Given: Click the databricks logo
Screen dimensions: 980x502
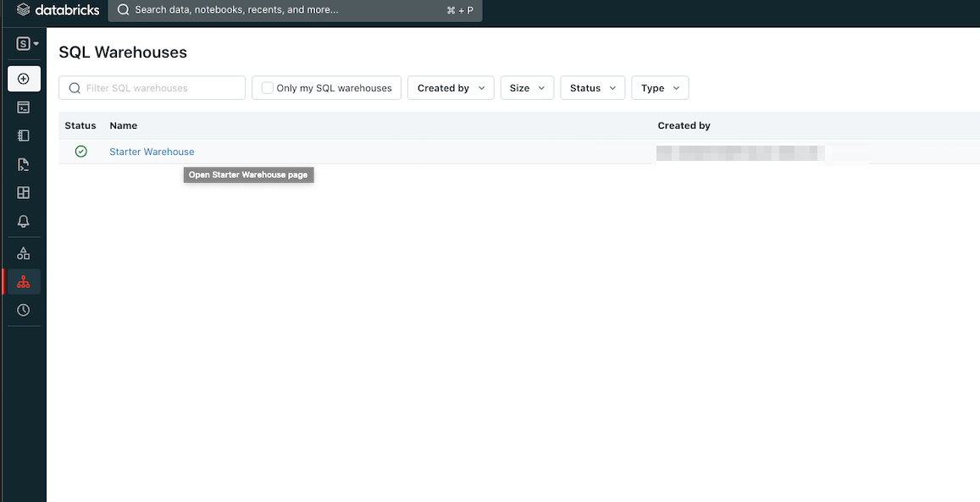Looking at the screenshot, I should [x=58, y=10].
